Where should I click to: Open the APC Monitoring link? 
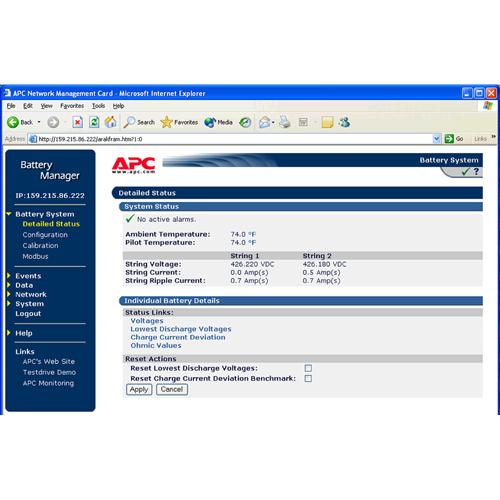pos(48,383)
